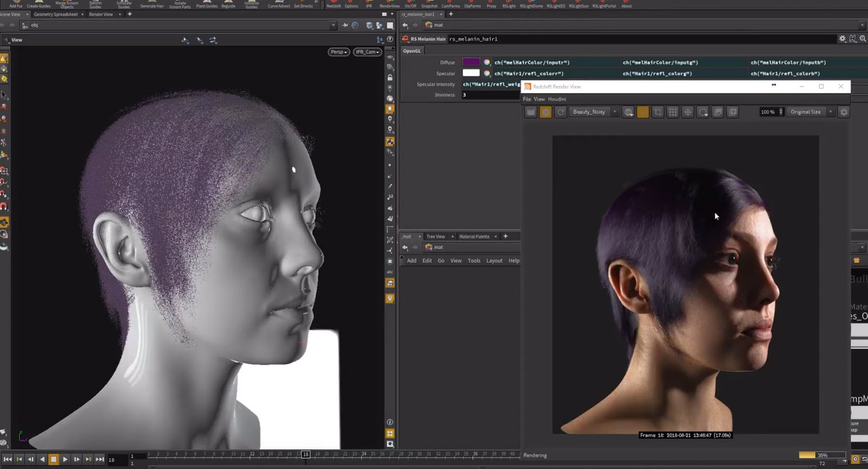
Task: Click the Generate Hair shelf tool
Action: coord(152,4)
